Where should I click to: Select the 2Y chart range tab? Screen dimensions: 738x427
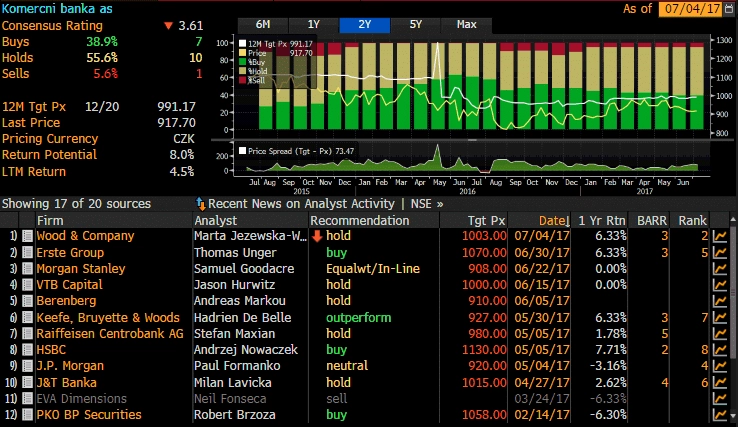(365, 25)
